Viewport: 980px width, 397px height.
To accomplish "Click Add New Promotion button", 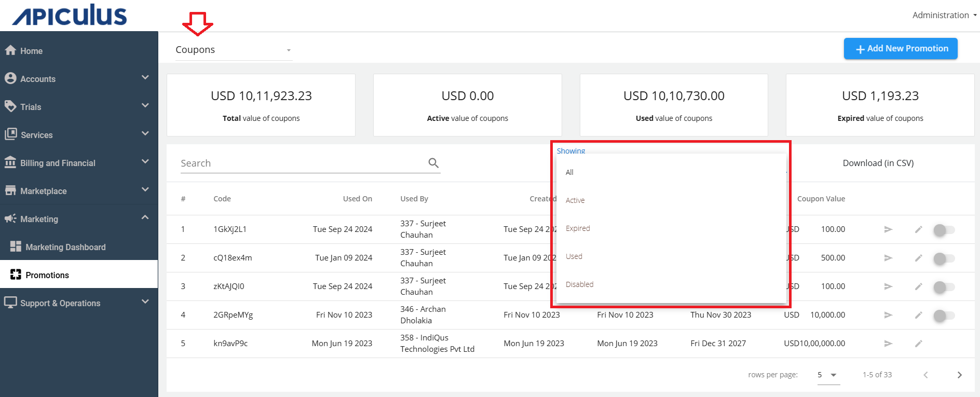I will [x=900, y=49].
